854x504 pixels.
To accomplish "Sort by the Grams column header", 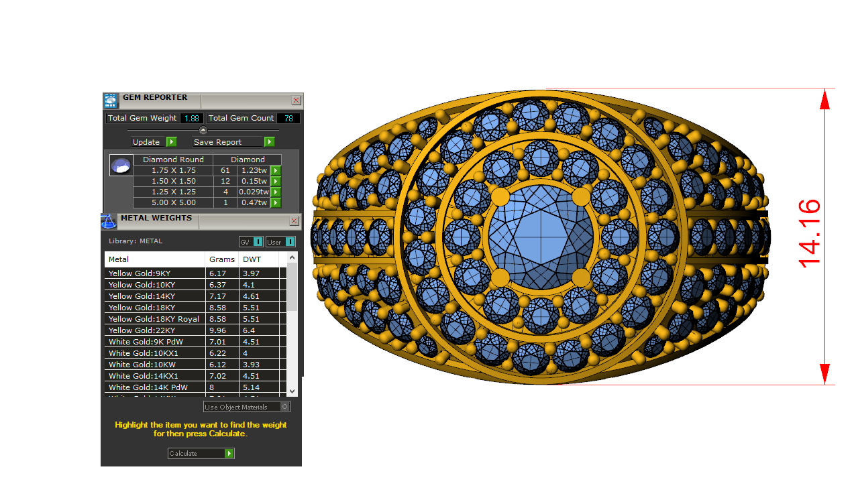I will [x=221, y=259].
